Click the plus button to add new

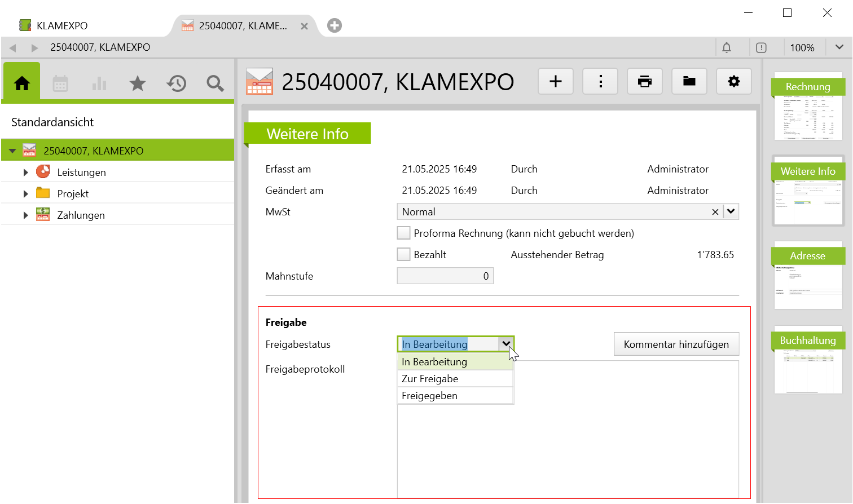(555, 82)
